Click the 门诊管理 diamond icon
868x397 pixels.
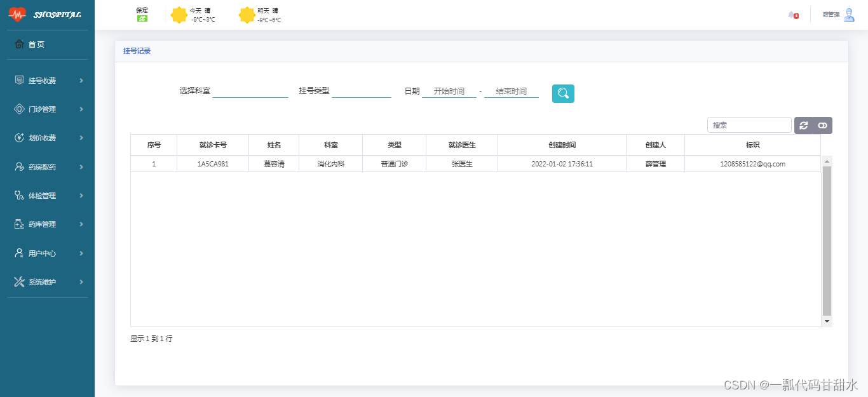19,109
